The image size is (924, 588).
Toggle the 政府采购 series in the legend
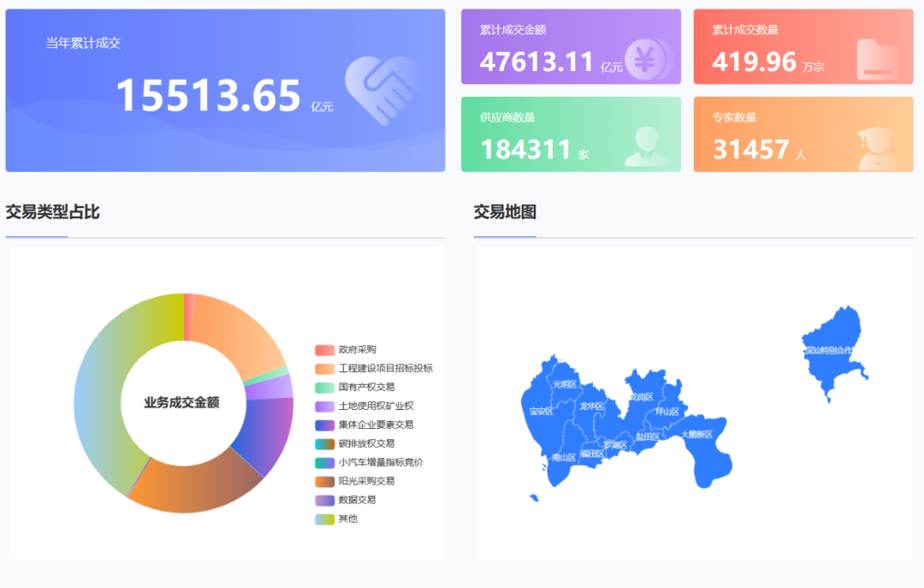click(323, 349)
